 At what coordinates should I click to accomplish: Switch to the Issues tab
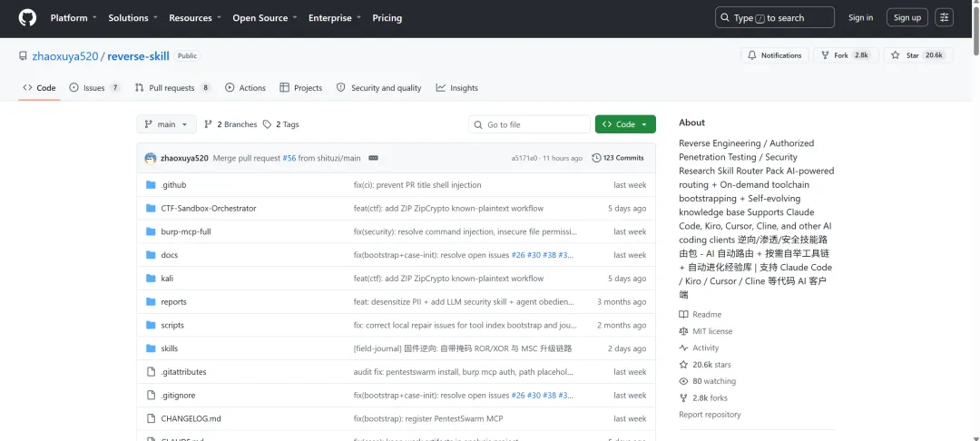(x=94, y=88)
